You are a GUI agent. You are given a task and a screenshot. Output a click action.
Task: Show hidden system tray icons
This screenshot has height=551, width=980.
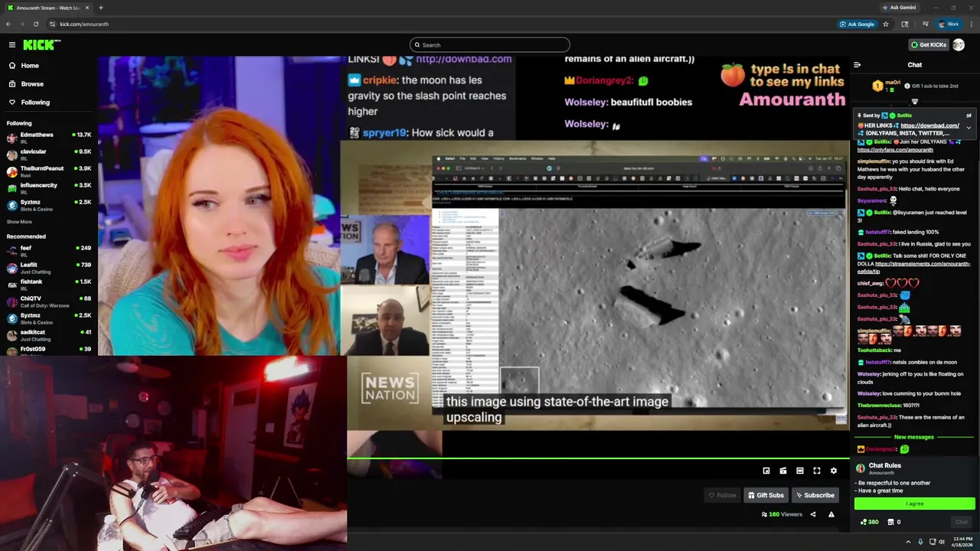909,542
